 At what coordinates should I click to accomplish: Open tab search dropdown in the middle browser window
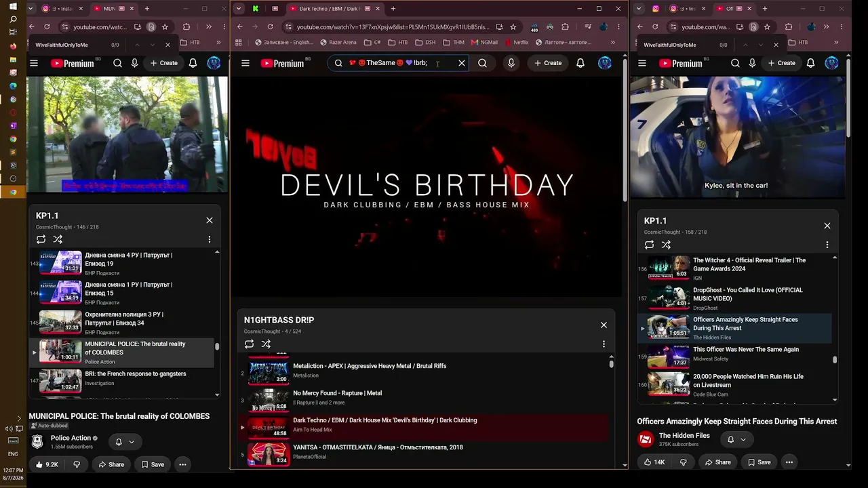[x=239, y=9]
